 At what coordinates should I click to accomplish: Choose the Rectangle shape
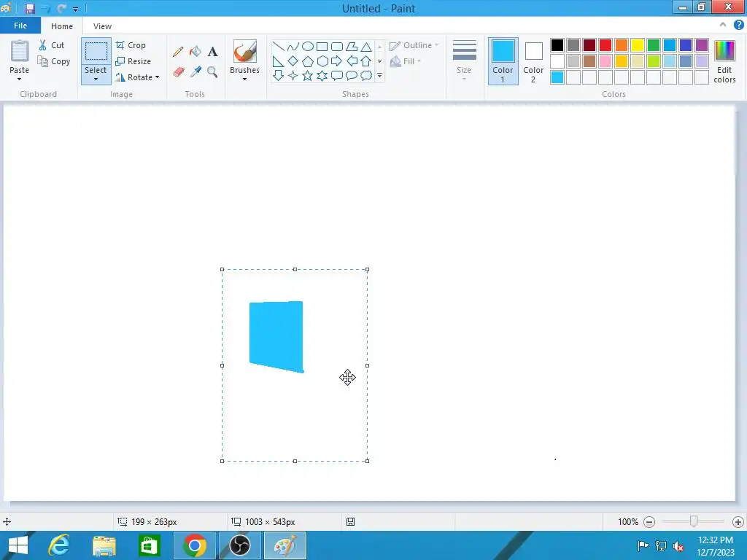(322, 47)
